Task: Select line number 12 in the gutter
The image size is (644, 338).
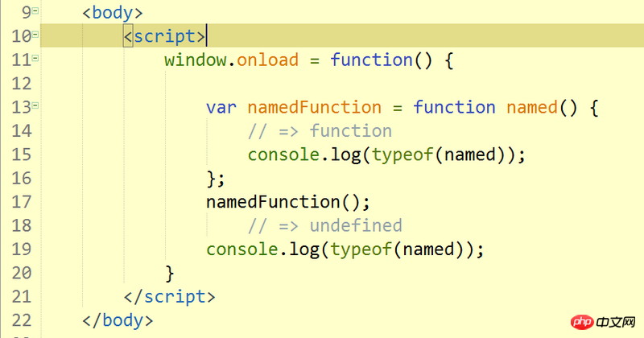Action: [22, 84]
